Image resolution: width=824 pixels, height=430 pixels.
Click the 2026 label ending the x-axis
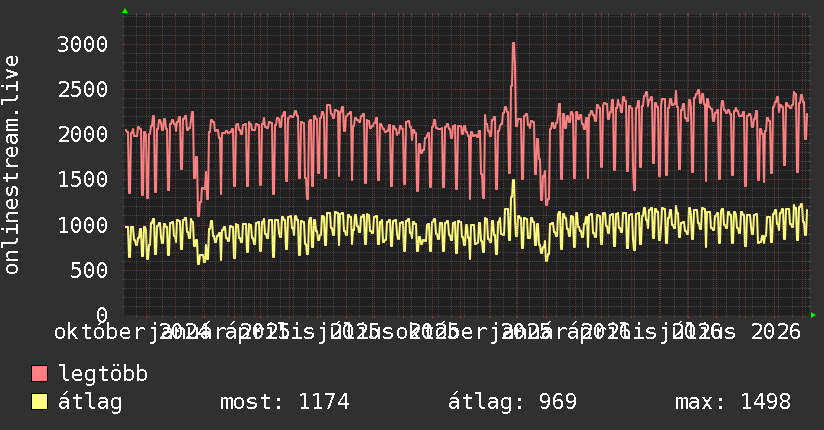click(x=776, y=332)
